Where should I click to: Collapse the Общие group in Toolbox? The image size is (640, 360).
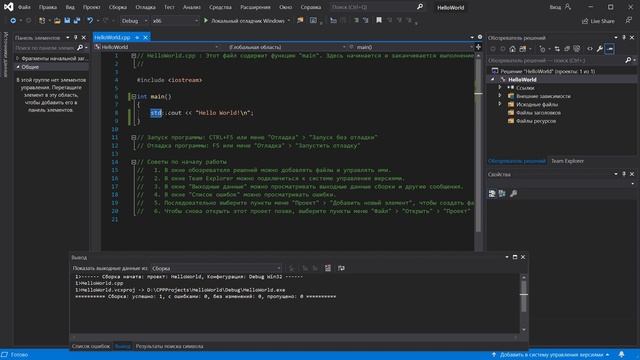click(18, 67)
